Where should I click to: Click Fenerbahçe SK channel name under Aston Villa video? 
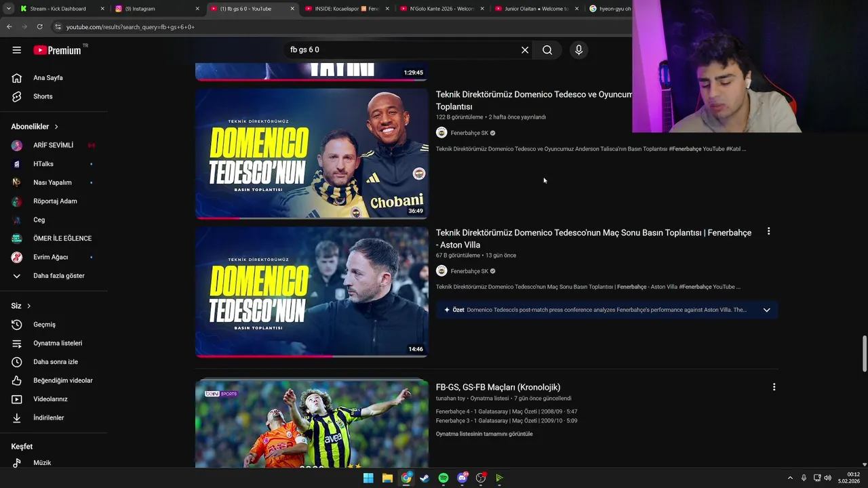coord(469,271)
